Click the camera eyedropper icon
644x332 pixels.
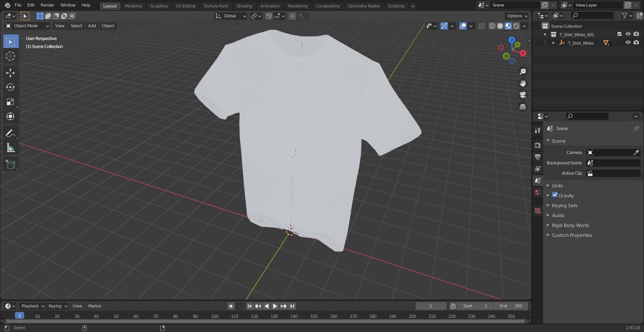(x=636, y=153)
